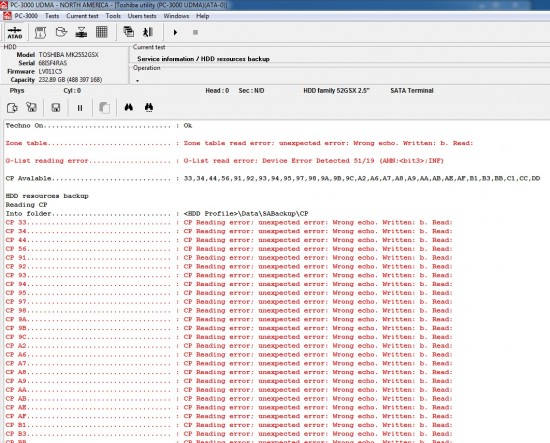Click the 'CP 56' error row
The image size is (550, 443).
pyautogui.click(x=229, y=249)
